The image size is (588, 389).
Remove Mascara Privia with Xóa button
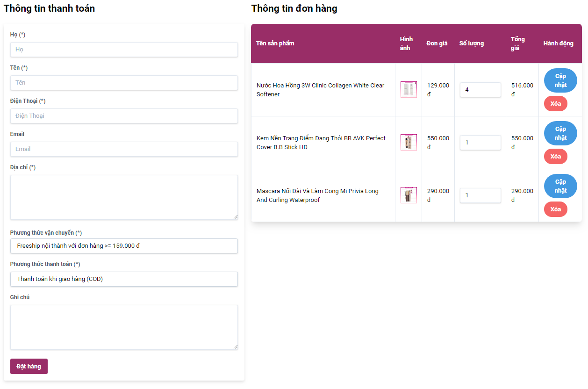pyautogui.click(x=555, y=209)
